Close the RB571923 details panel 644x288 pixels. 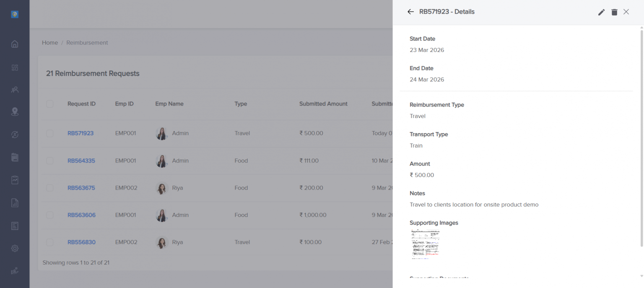[x=626, y=12]
